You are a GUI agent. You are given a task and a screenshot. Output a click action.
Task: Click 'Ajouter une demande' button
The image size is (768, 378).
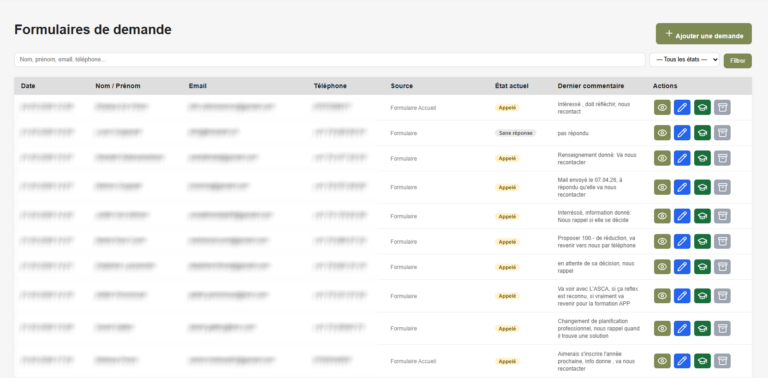click(704, 34)
